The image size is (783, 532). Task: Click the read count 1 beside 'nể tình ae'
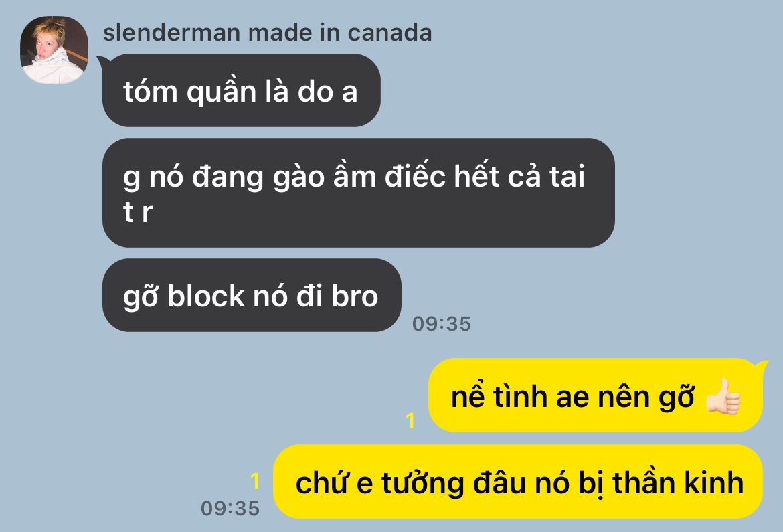tap(410, 421)
